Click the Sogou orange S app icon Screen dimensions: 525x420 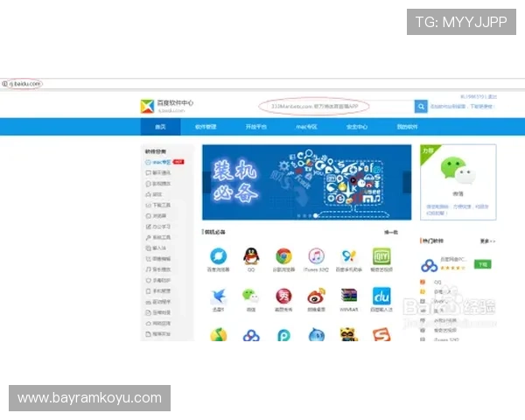(381, 335)
